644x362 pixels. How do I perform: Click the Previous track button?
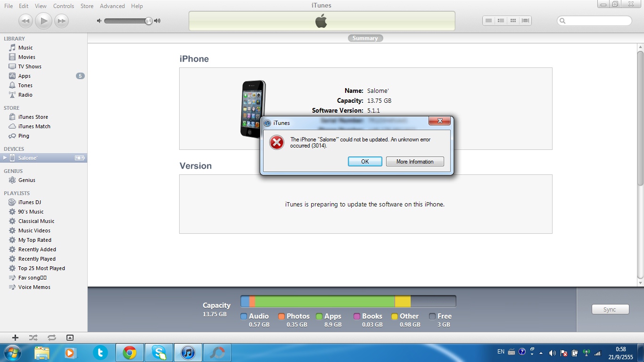coord(25,21)
